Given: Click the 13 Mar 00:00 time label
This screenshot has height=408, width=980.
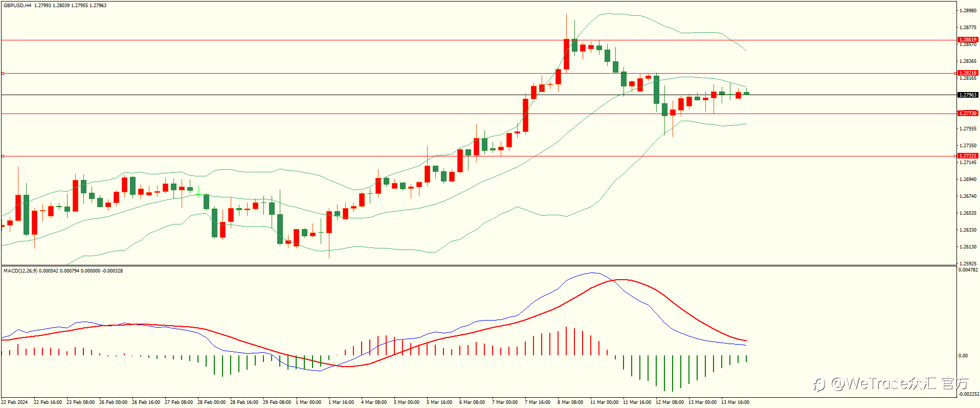Looking at the screenshot, I should click(703, 402).
